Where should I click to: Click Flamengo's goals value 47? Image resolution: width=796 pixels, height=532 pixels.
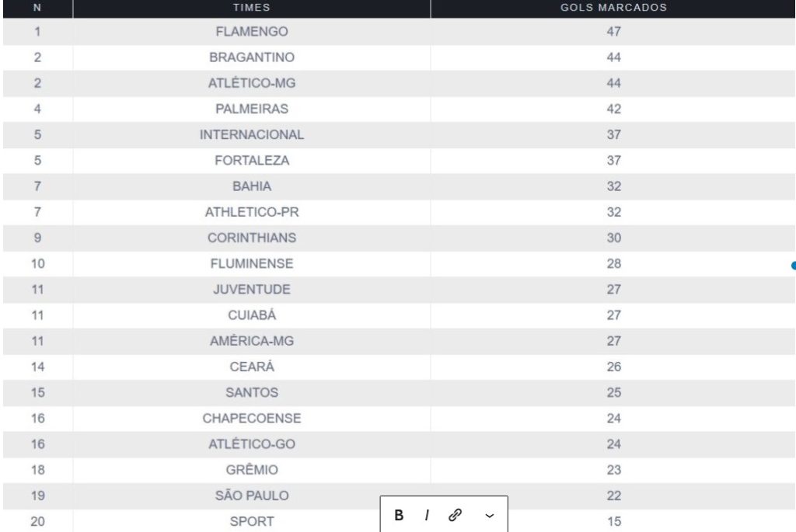(613, 32)
